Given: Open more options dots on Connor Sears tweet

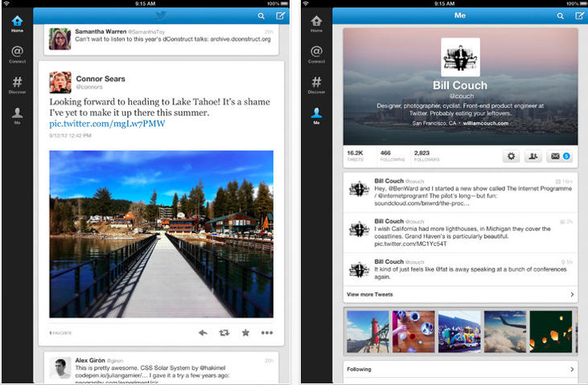Looking at the screenshot, I should pos(267,333).
